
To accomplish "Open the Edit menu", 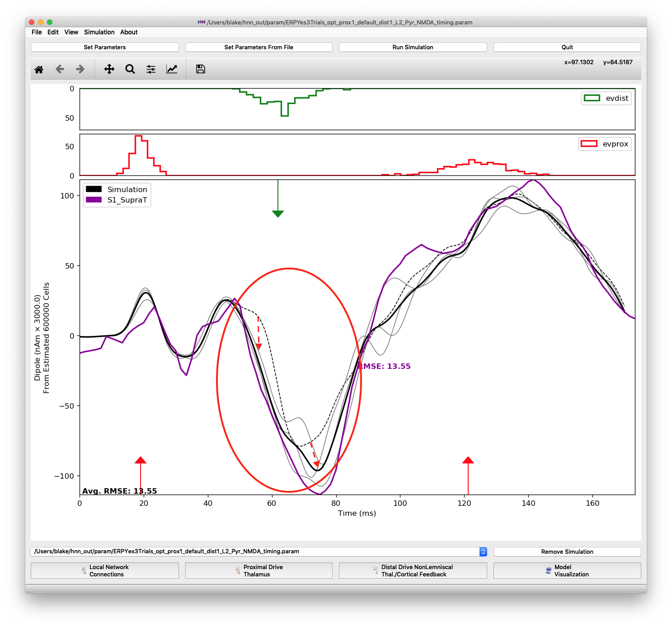I will point(53,32).
